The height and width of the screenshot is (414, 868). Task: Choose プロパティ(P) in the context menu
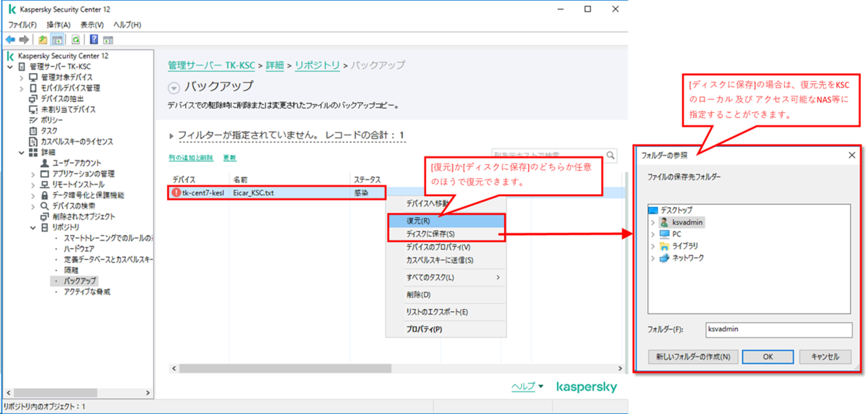[446, 329]
